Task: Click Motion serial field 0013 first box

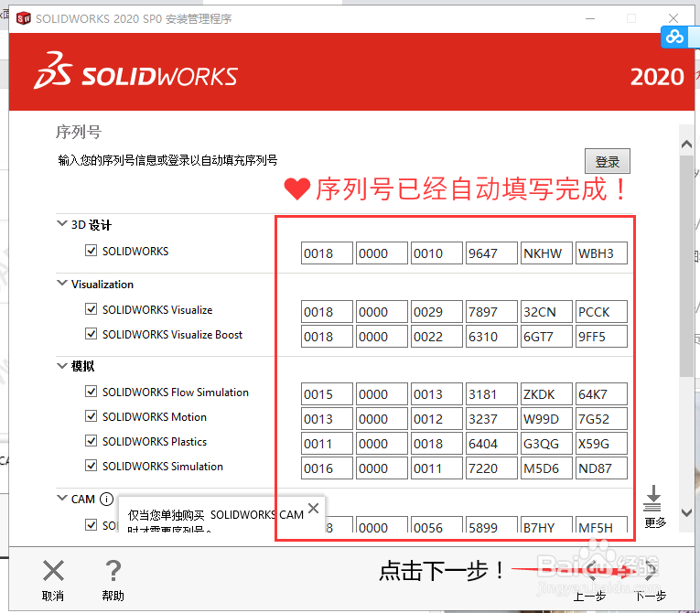Action: click(327, 419)
